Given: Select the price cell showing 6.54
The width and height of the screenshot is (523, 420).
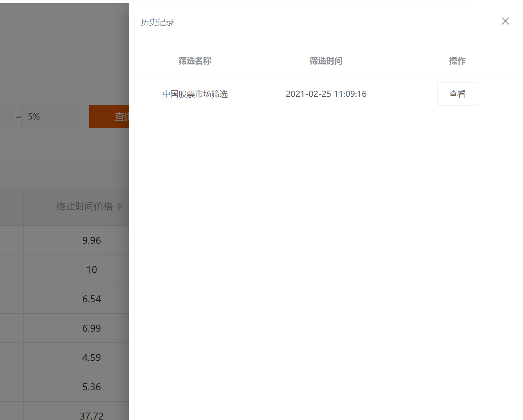Looking at the screenshot, I should pyautogui.click(x=91, y=299).
